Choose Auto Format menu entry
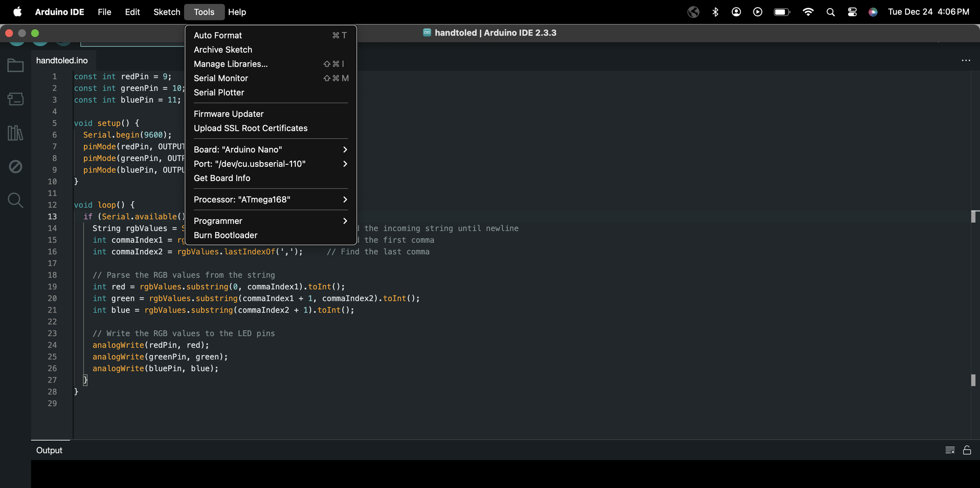Viewport: 980px width, 488px height. 218,36
